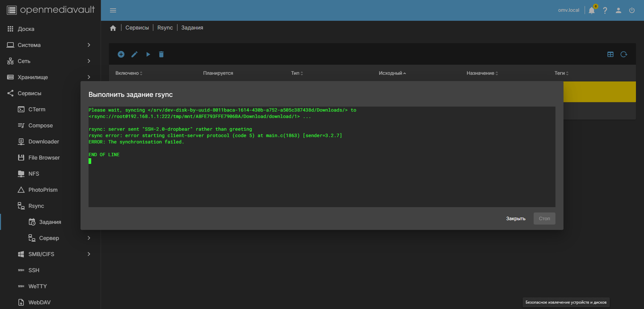
Task: Click the add (plus) rsync task icon
Action: tap(121, 54)
